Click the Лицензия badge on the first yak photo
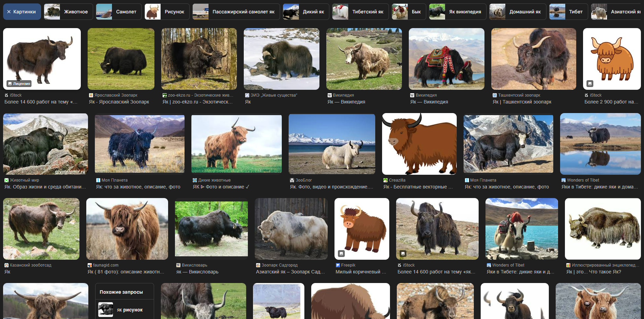 pos(19,84)
